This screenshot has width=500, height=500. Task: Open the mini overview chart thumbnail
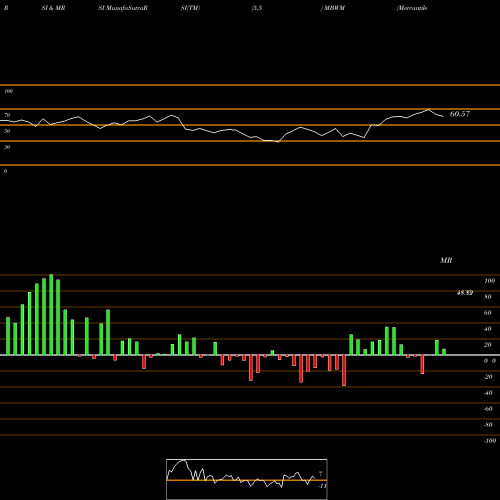click(x=247, y=479)
